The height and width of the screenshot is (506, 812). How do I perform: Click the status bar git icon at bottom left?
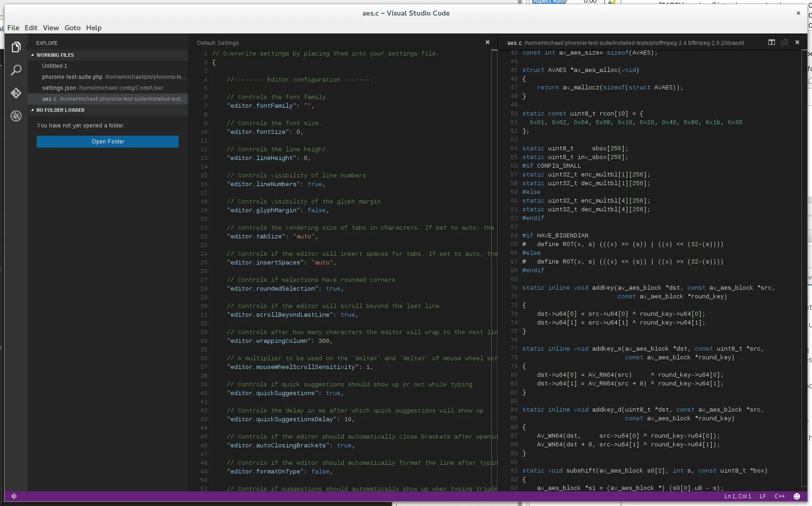(x=14, y=496)
